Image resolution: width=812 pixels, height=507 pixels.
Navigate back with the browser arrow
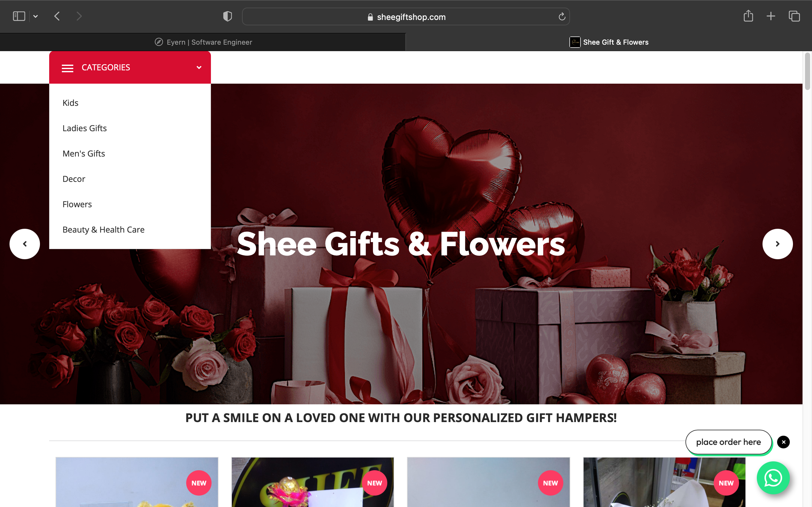(57, 16)
